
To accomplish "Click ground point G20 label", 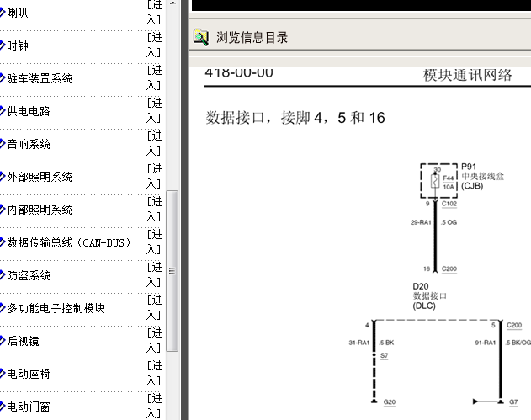I will (390, 402).
